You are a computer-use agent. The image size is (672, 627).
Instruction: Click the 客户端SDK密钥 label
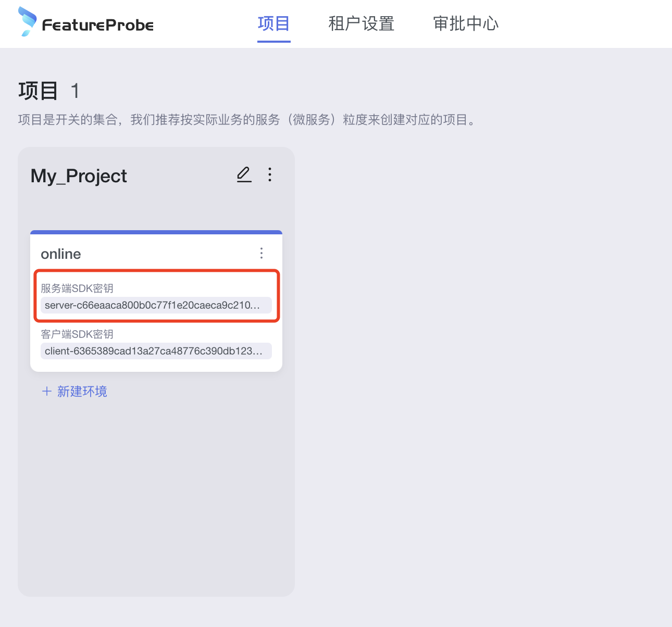click(x=77, y=334)
